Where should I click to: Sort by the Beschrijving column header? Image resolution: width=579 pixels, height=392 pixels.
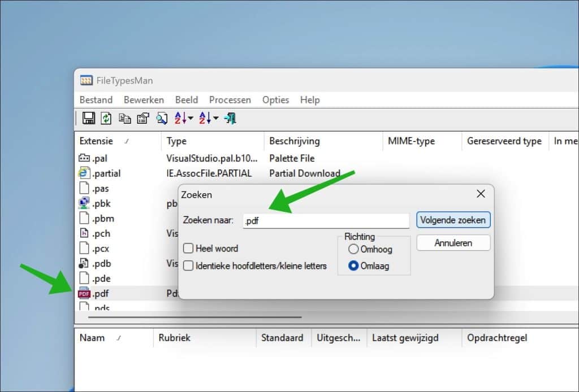coord(323,141)
